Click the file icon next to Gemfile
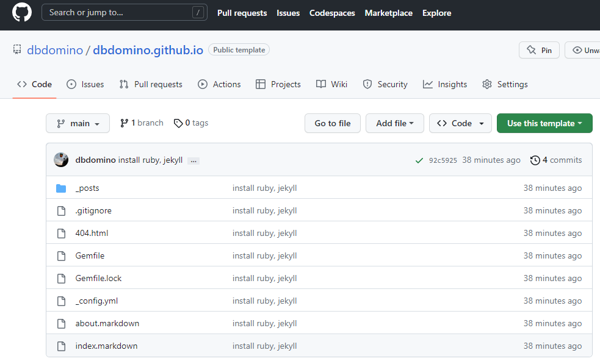600x364 pixels. [x=61, y=256]
